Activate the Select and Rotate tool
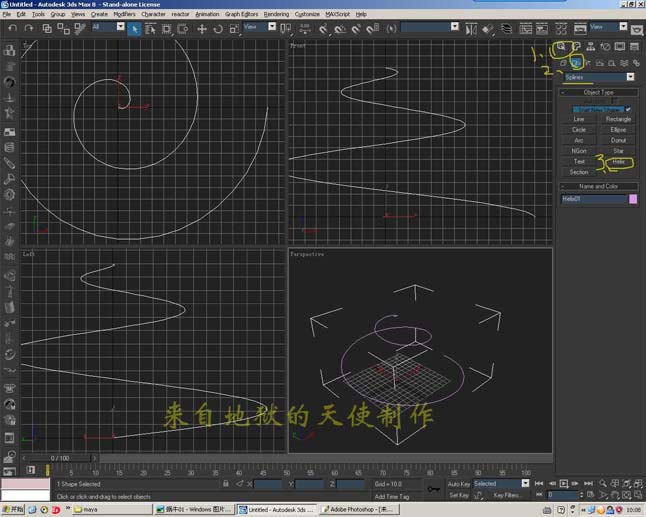 coord(218,29)
